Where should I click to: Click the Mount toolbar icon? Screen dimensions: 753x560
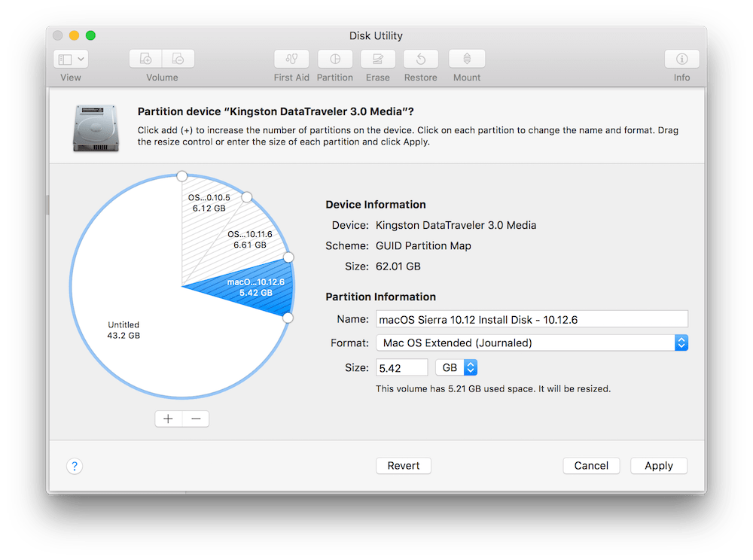[x=467, y=59]
